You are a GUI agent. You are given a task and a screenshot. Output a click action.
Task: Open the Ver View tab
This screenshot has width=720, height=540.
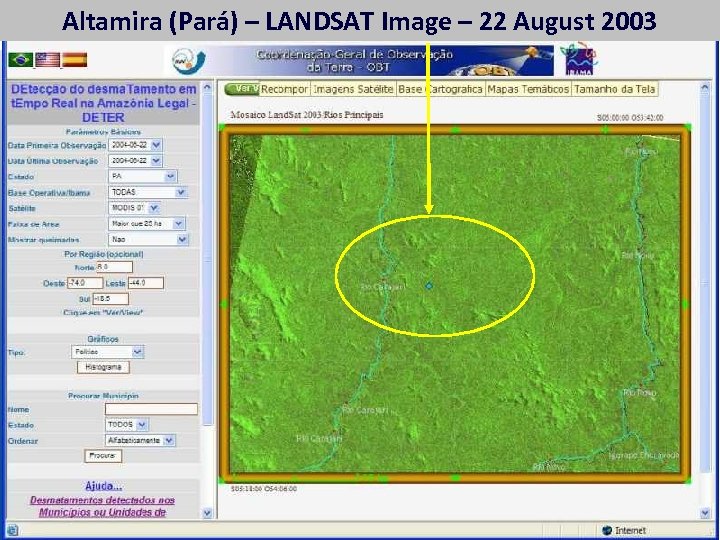coord(242,89)
